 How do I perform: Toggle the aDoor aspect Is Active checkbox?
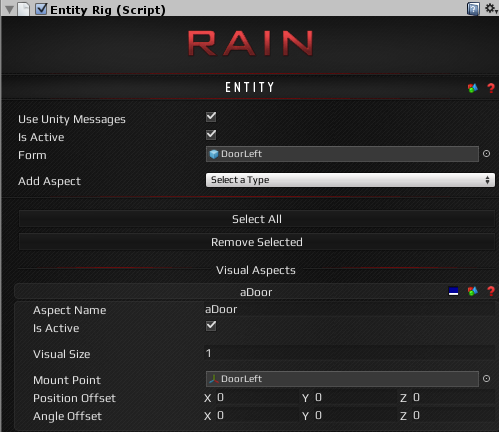coord(211,326)
